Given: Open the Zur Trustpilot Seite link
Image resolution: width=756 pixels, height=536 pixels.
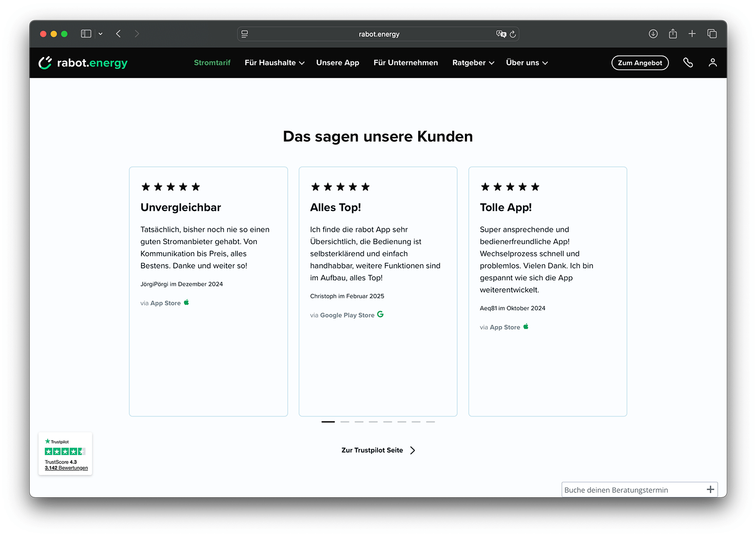Looking at the screenshot, I should pyautogui.click(x=378, y=450).
